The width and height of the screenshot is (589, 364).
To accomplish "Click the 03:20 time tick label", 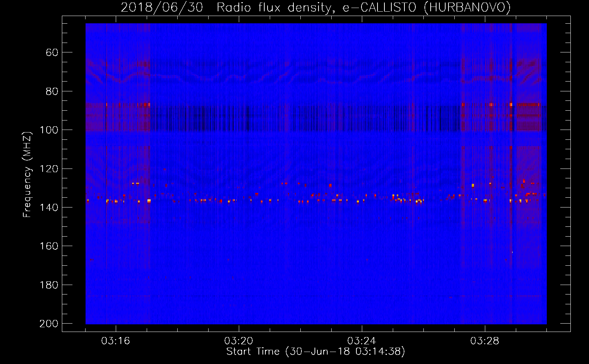I will pyautogui.click(x=239, y=341).
